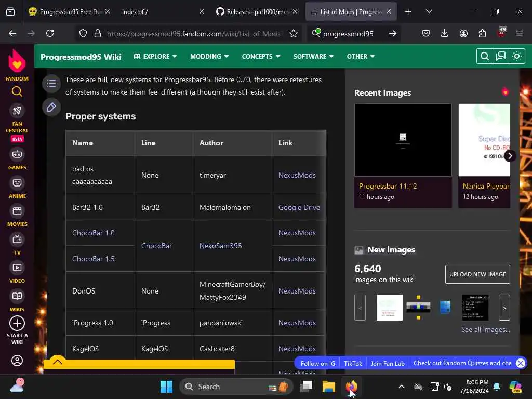
Task: Click tracking protection shield icon
Action: point(83,33)
